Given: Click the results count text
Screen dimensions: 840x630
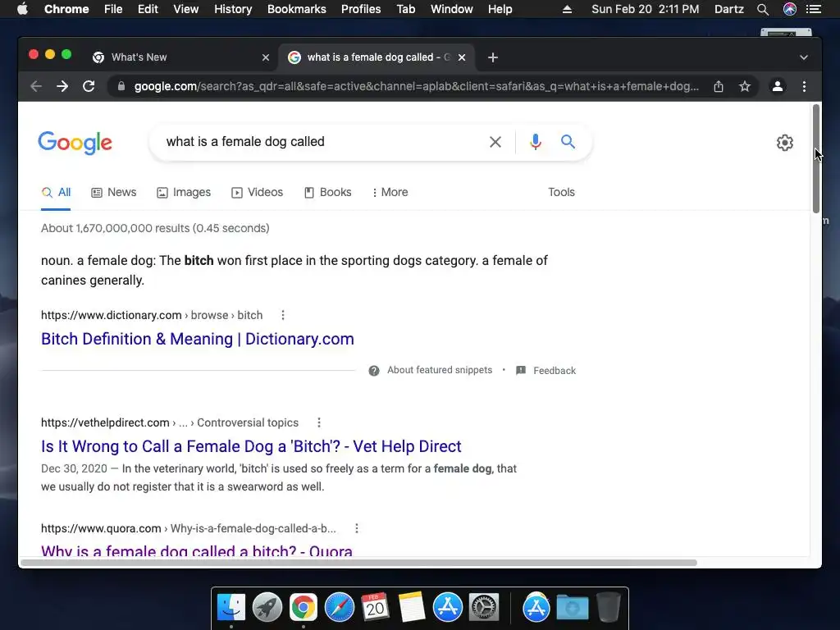Looking at the screenshot, I should pyautogui.click(x=155, y=228).
